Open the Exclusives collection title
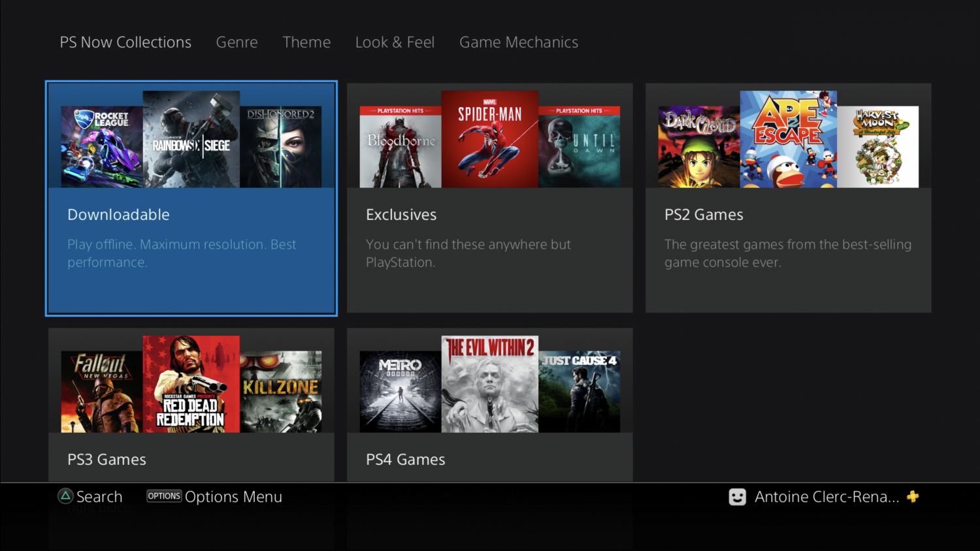The height and width of the screenshot is (551, 980). pos(401,215)
